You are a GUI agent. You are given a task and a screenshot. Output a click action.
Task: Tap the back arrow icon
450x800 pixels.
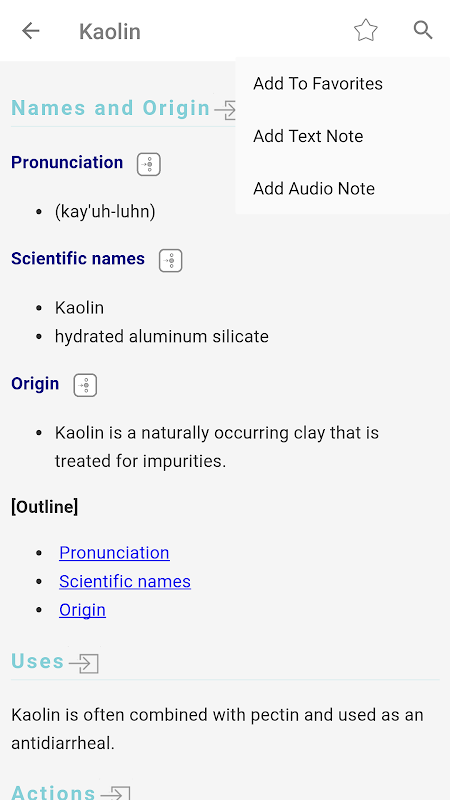click(31, 31)
